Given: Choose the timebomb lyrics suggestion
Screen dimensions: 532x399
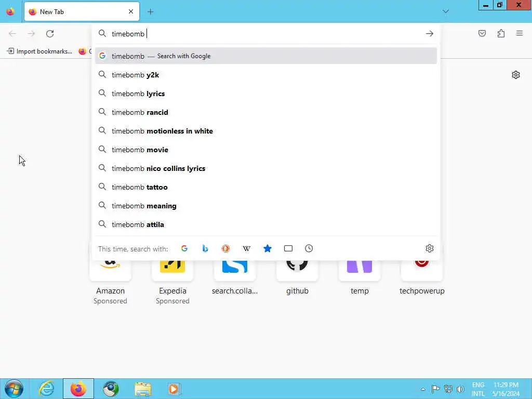Looking at the screenshot, I should (x=266, y=94).
